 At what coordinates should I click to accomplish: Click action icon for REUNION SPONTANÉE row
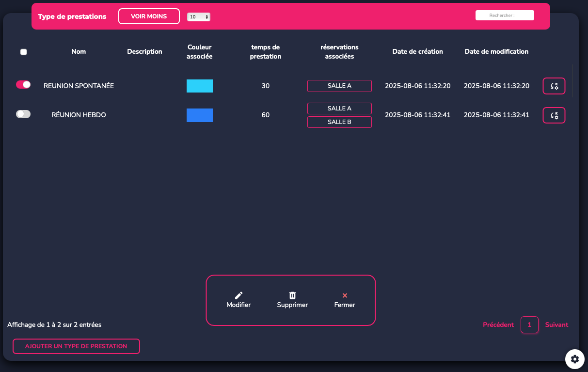[x=554, y=86]
